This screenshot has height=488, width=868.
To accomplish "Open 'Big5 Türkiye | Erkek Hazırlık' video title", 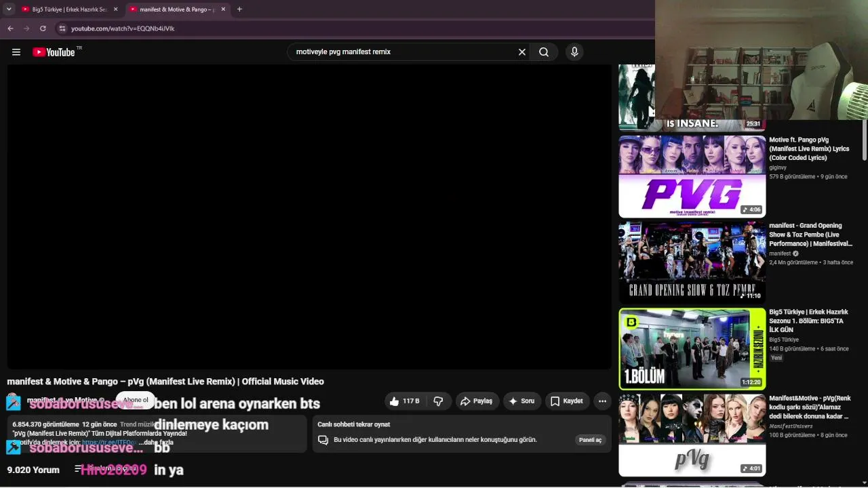I will [x=808, y=321].
